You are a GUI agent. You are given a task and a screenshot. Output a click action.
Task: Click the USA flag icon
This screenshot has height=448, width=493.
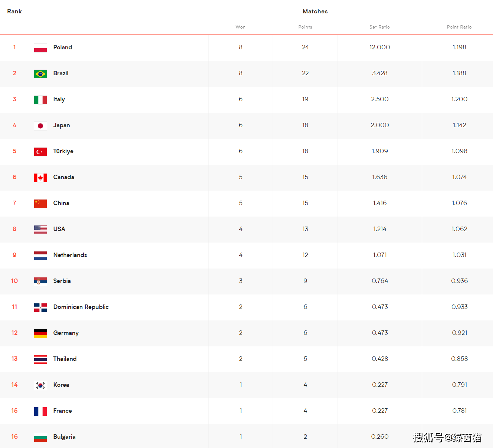tap(40, 230)
